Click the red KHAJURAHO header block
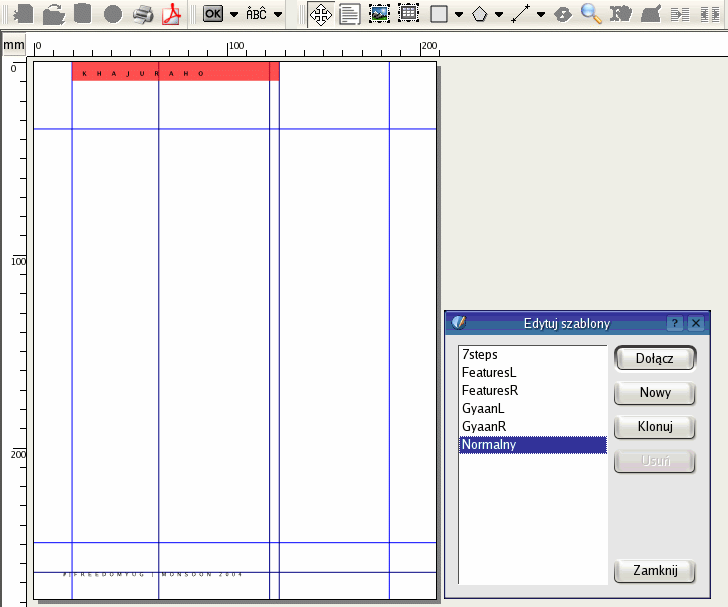The image size is (728, 607). tap(175, 72)
